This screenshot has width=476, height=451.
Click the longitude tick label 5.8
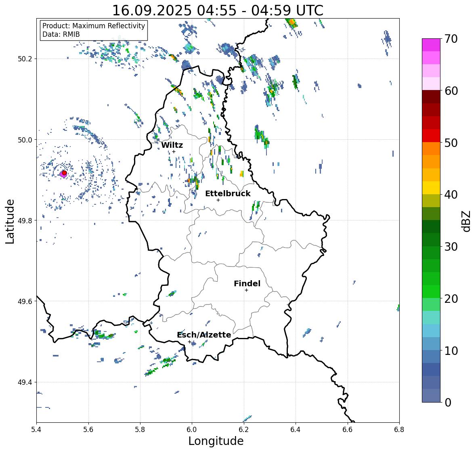coord(140,430)
